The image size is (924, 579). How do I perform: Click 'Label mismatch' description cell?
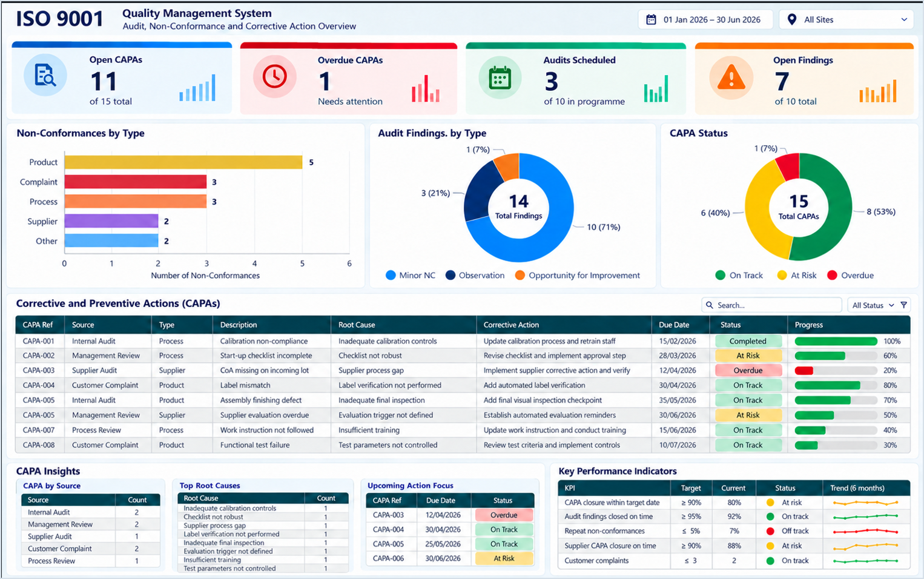(x=245, y=385)
